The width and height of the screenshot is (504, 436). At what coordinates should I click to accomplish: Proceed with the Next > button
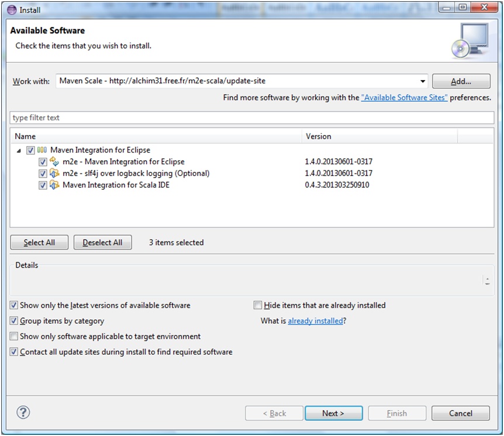pyautogui.click(x=333, y=413)
